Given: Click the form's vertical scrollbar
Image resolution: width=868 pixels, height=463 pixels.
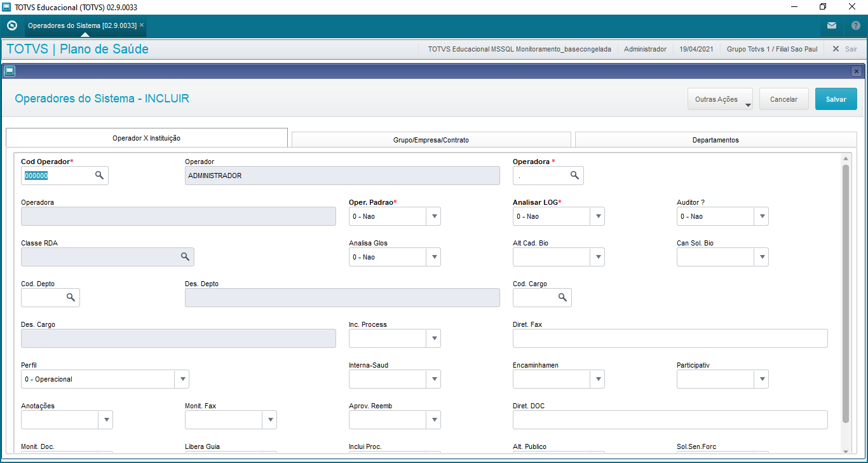Looking at the screenshot, I should (x=845, y=293).
